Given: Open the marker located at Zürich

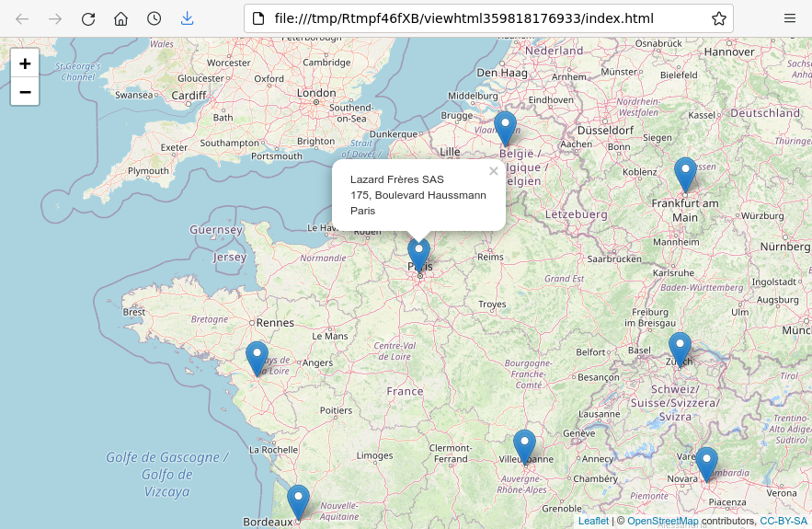Looking at the screenshot, I should 680,350.
